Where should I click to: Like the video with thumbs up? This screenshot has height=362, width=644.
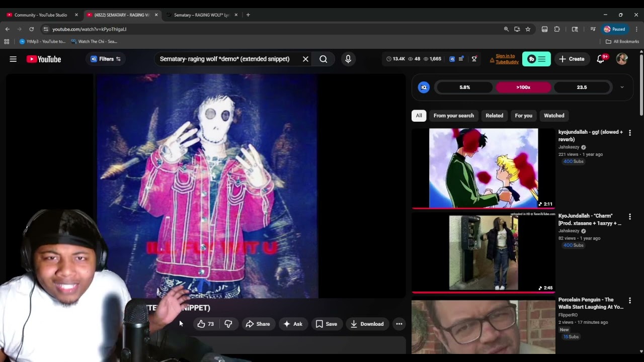206,324
